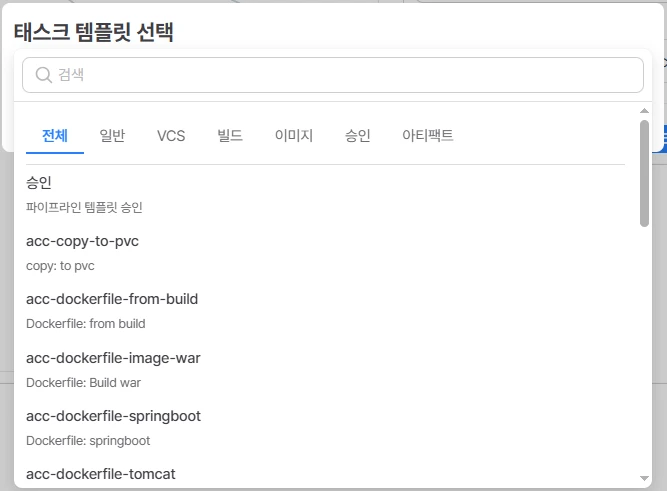Select the acc-dockerfile-tomcat template
The image size is (667, 491).
coord(100,474)
